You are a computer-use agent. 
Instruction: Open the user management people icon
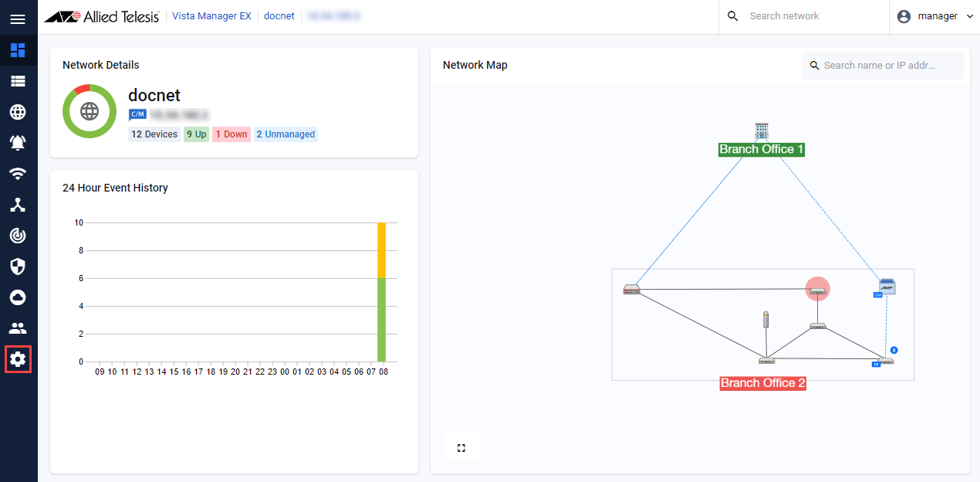tap(18, 328)
